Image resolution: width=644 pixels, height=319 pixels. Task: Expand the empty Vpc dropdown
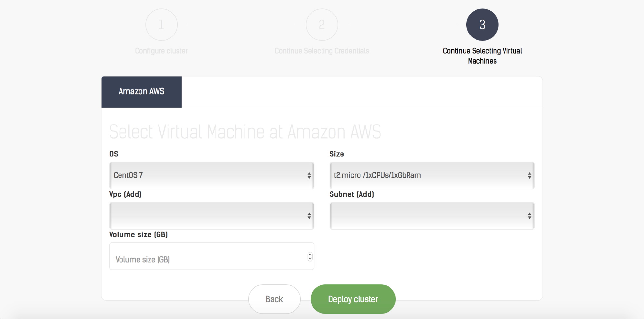212,216
